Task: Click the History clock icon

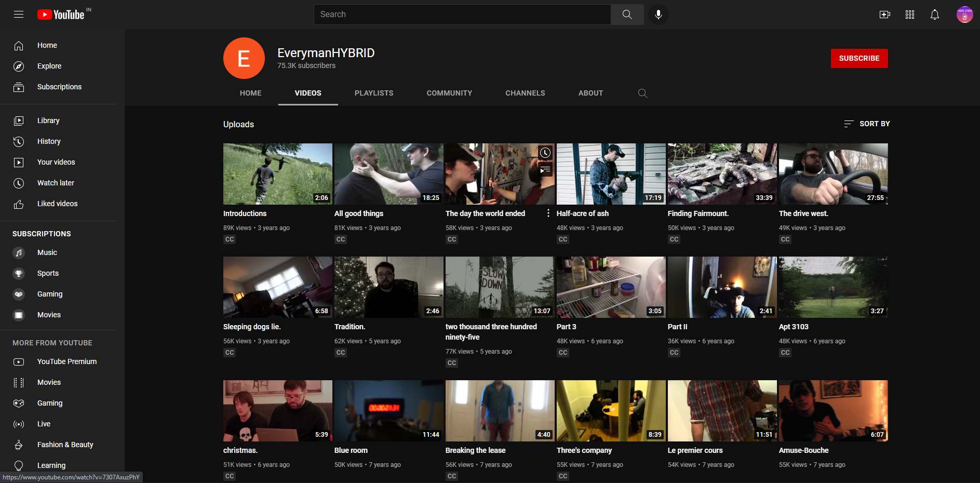Action: tap(19, 141)
